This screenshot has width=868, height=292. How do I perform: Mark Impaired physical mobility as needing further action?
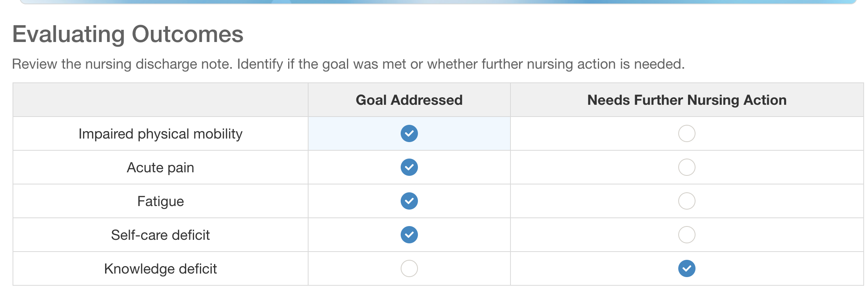pyautogui.click(x=686, y=133)
